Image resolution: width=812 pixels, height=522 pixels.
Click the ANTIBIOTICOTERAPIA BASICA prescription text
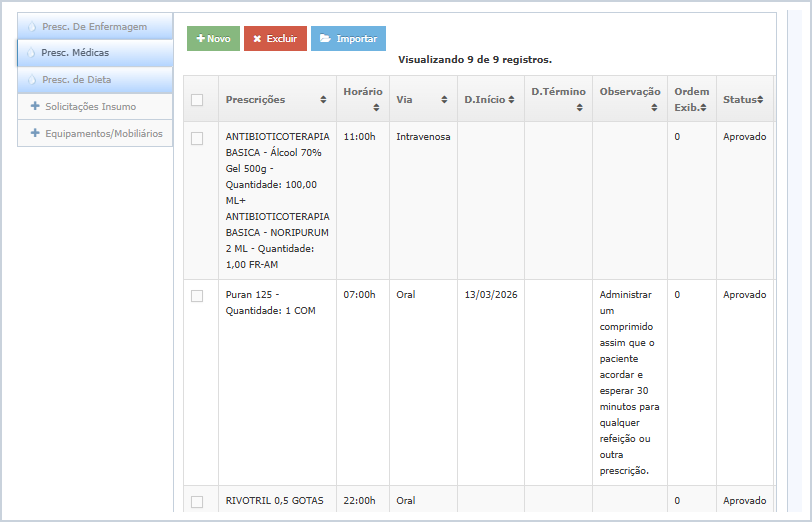pos(278,200)
